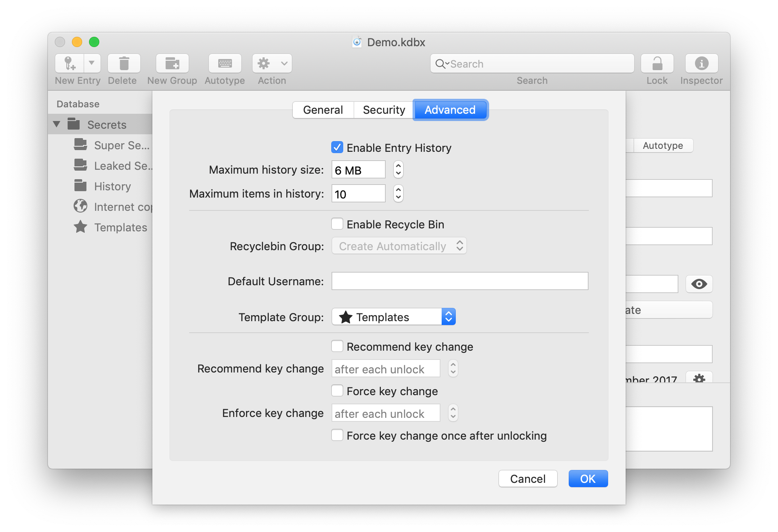Confirm settings with the OK button
Screen dimensions: 778x532
coord(588,479)
